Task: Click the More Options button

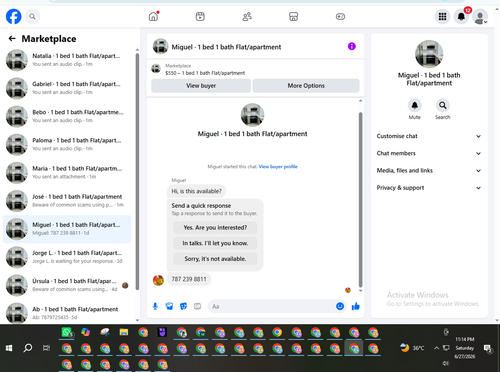Action: pyautogui.click(x=306, y=86)
